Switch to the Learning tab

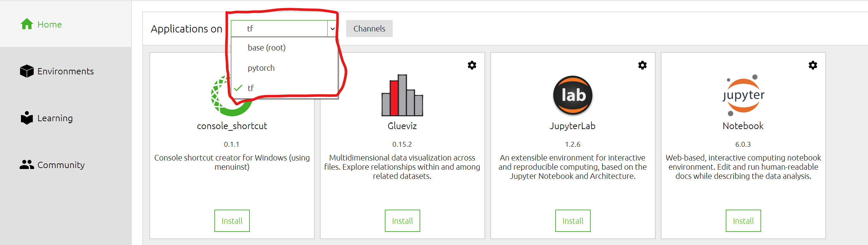(66, 118)
